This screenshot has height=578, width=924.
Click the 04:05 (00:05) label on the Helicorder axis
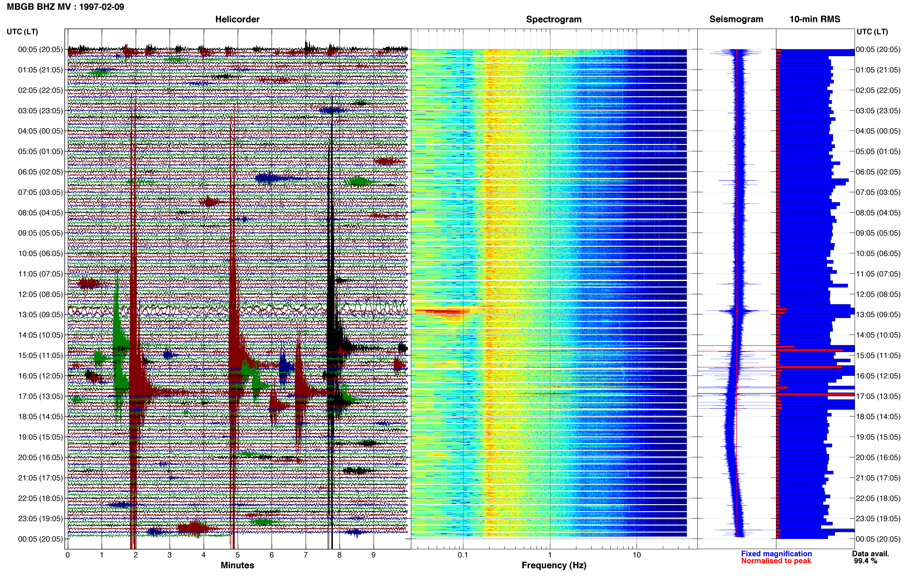pos(40,131)
